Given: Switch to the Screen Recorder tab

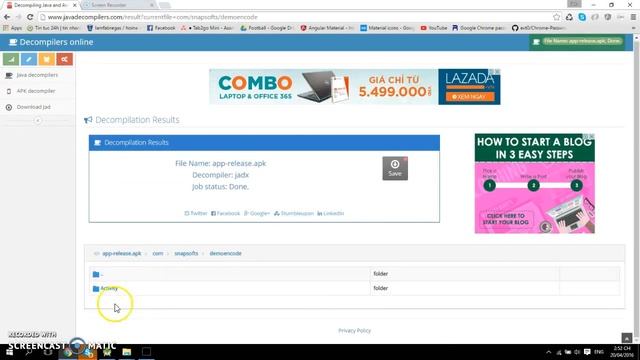Looking at the screenshot, I should click(118, 5).
